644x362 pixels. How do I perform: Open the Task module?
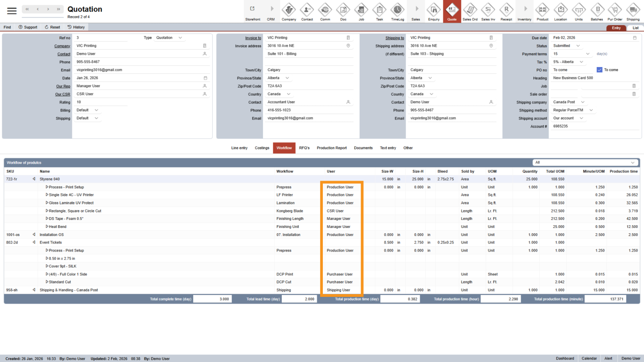click(x=379, y=11)
